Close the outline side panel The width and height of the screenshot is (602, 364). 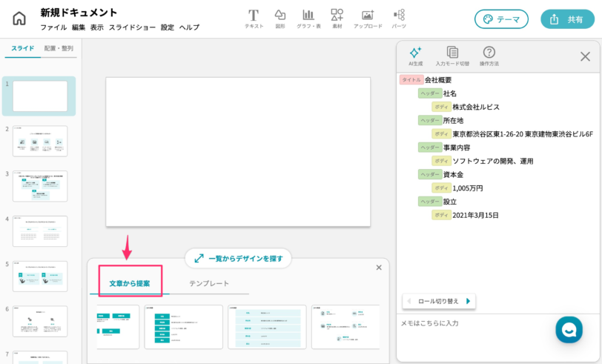[585, 56]
